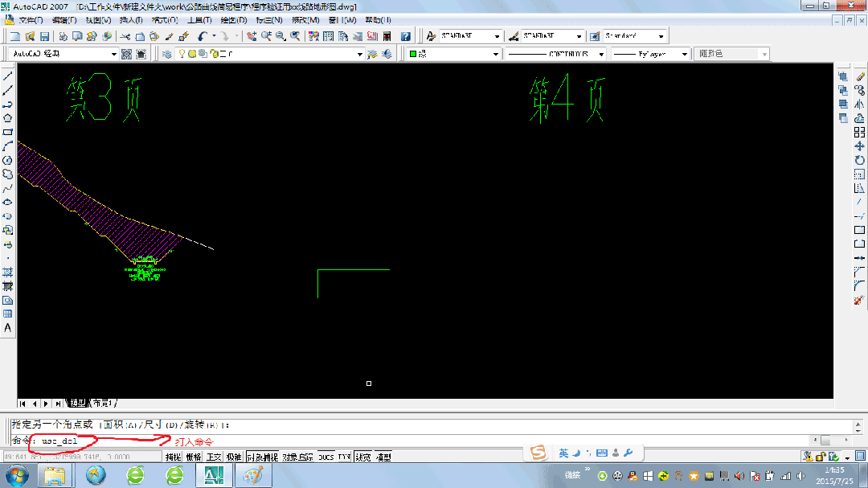Viewport: 868px width, 488px height.
Task: Select the Rectangle draw tool
Action: [x=8, y=132]
